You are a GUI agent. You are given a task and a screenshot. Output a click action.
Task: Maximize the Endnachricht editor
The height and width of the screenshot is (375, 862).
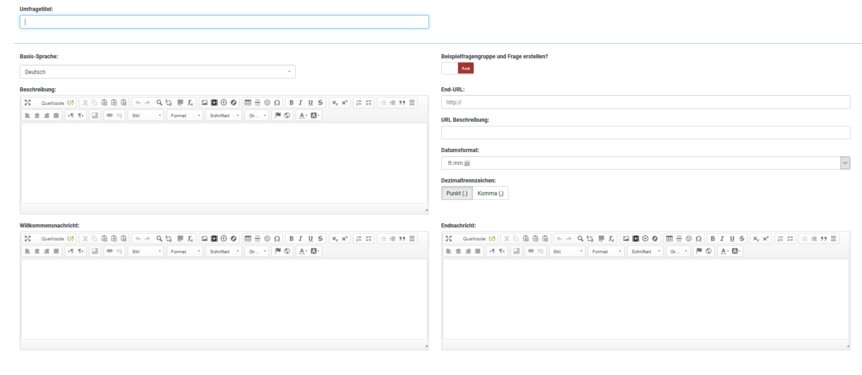pos(449,239)
